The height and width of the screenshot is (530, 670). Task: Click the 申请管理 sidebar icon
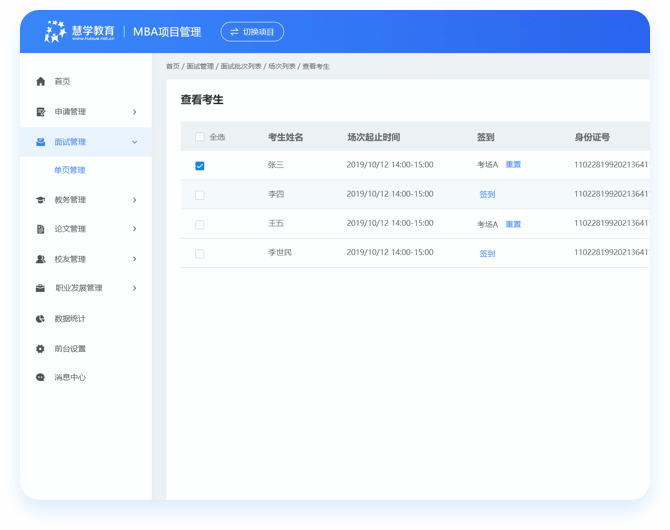(x=40, y=112)
